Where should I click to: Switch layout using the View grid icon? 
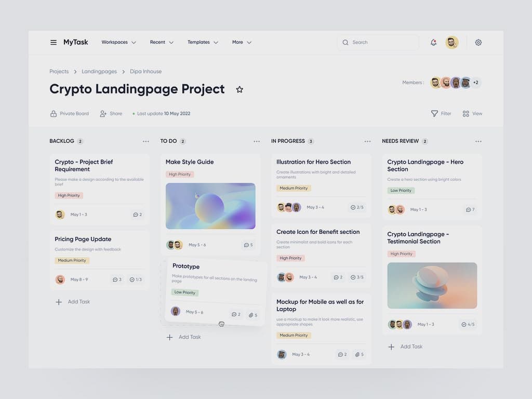466,113
